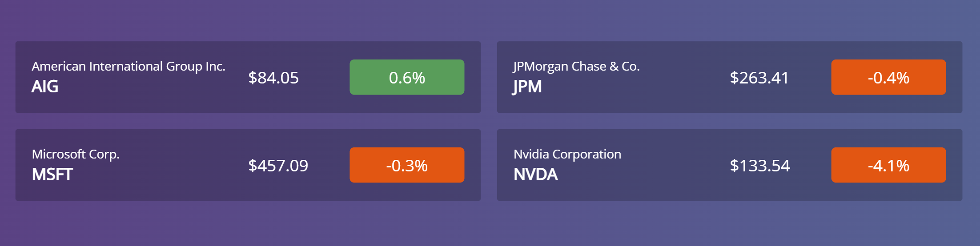Open the Microsoft Corp. company name
This screenshot has width=980, height=246.
tap(76, 155)
